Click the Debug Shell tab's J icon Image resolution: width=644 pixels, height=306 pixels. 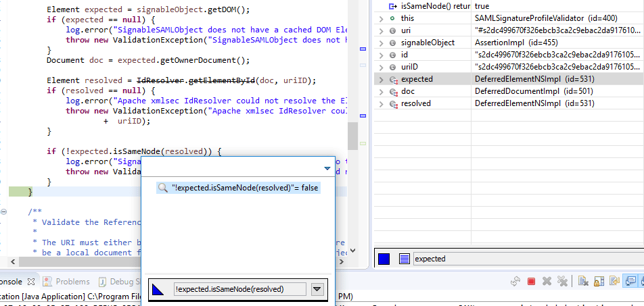click(x=102, y=282)
